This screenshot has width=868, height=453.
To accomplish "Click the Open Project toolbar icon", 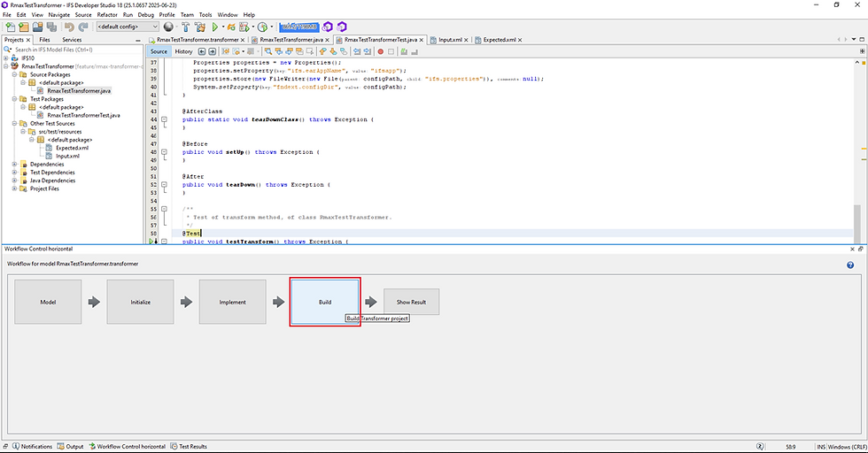I will point(37,27).
